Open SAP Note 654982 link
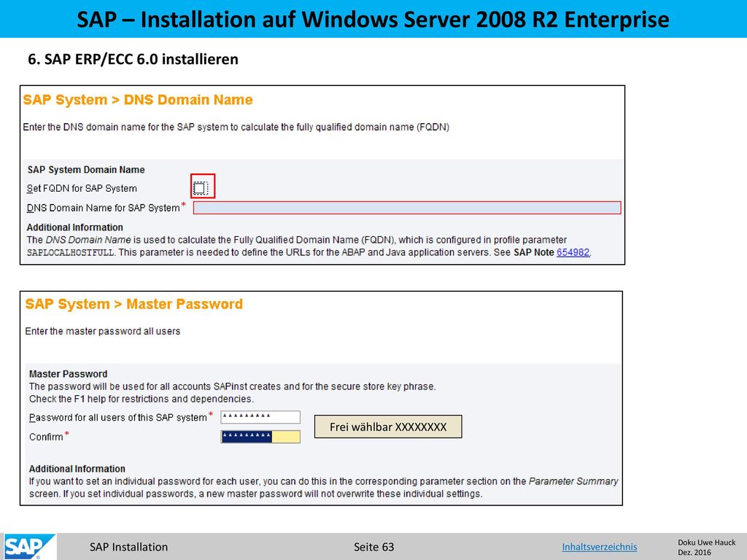The height and width of the screenshot is (560, 747). 573,252
